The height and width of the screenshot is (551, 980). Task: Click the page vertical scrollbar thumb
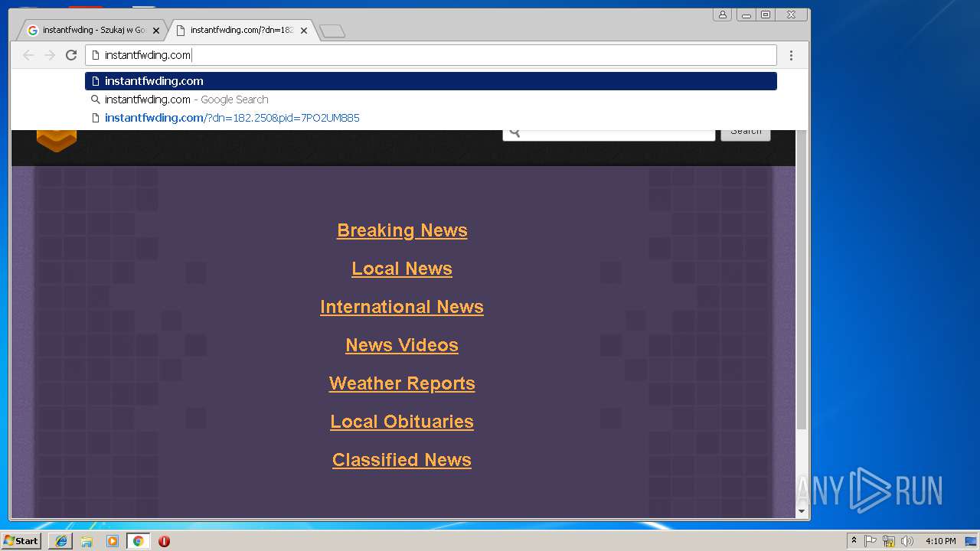pyautogui.click(x=802, y=279)
